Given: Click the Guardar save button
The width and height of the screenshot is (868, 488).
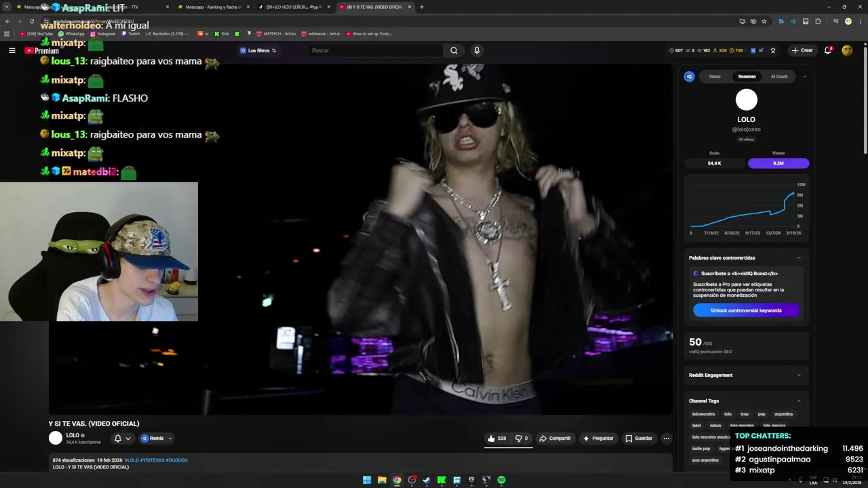Looking at the screenshot, I should coord(639,439).
